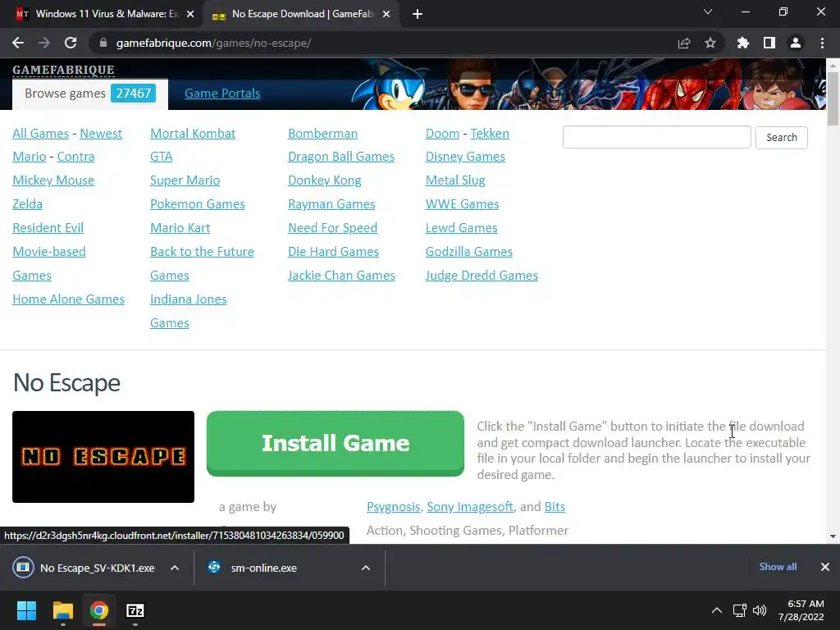
Task: Click the volume speaker icon
Action: [759, 610]
